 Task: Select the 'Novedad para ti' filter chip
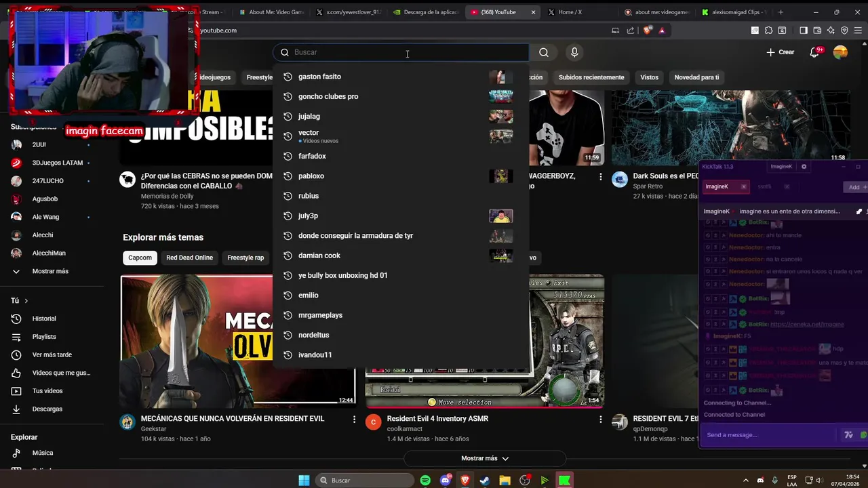(x=696, y=77)
